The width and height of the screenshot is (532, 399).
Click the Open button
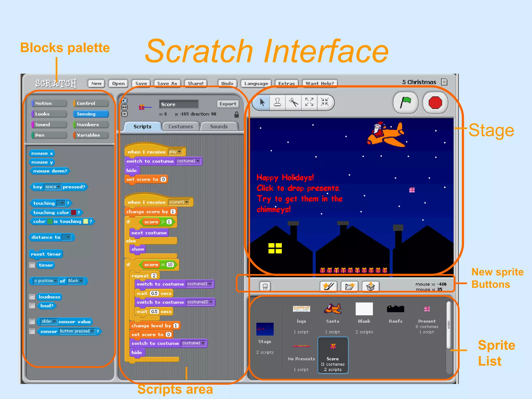pyautogui.click(x=118, y=83)
